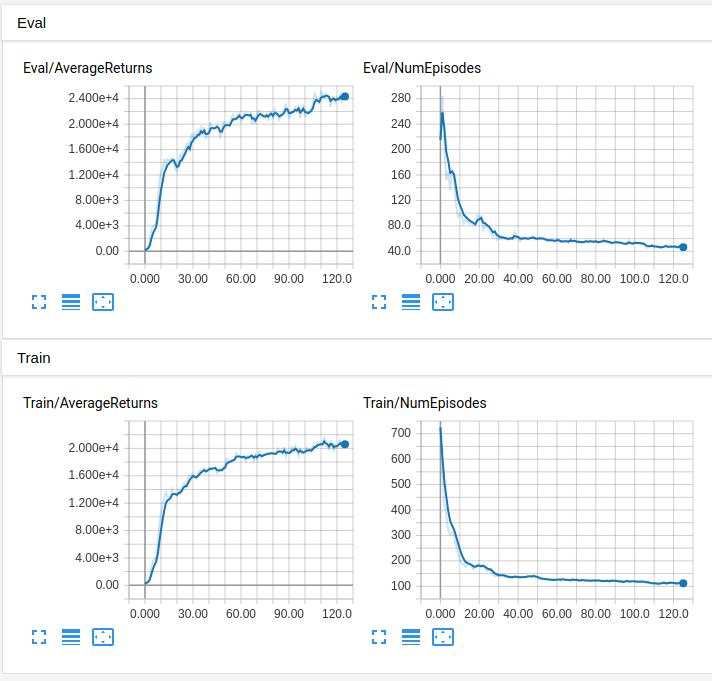The image size is (712, 681).
Task: Click the Train/NumEpisodes chart title
Action: pyautogui.click(x=425, y=403)
